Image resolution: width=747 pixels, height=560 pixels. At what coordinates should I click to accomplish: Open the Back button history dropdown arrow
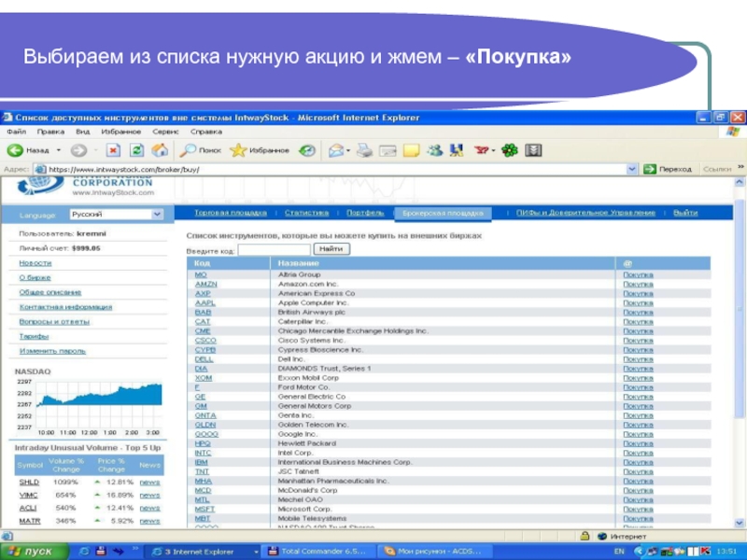(x=59, y=149)
